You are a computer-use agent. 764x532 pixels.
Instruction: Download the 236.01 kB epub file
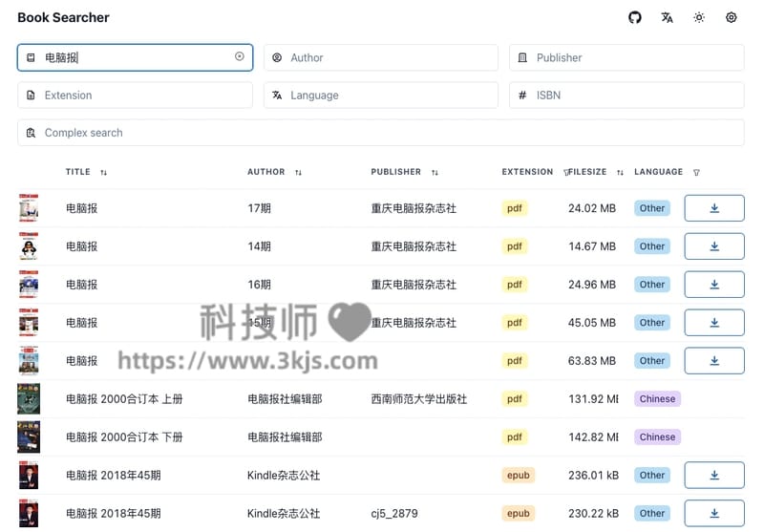pyautogui.click(x=714, y=475)
